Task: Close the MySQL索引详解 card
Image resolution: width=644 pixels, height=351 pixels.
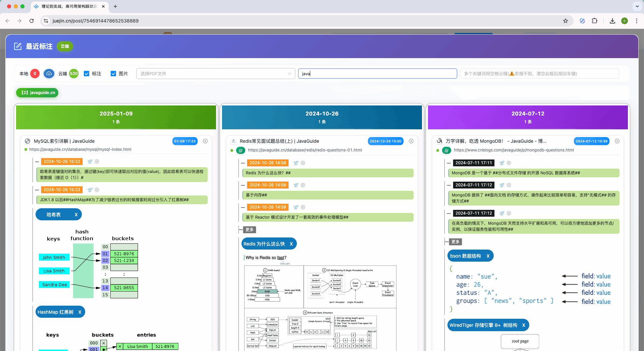Action: click(205, 141)
